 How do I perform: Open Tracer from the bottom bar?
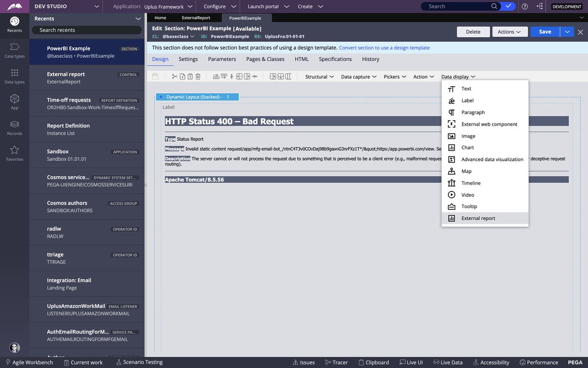pyautogui.click(x=336, y=363)
